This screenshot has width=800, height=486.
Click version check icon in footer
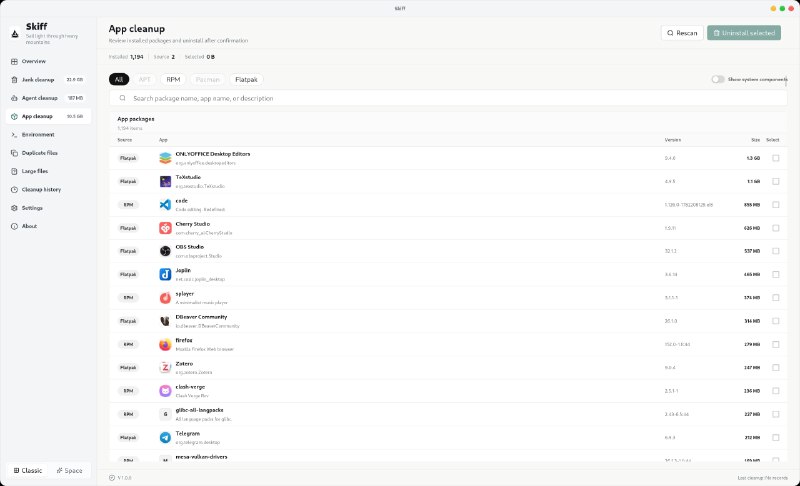point(112,478)
